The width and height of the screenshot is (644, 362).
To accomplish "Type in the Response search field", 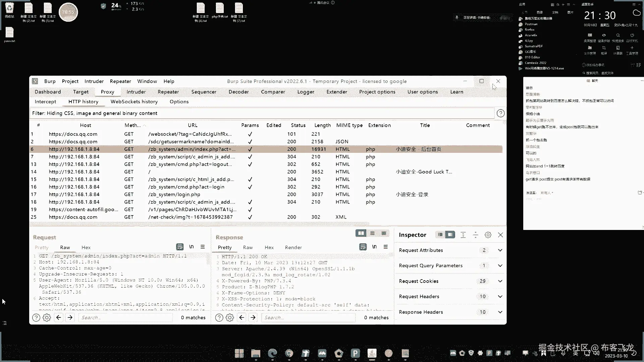I will pos(309,317).
